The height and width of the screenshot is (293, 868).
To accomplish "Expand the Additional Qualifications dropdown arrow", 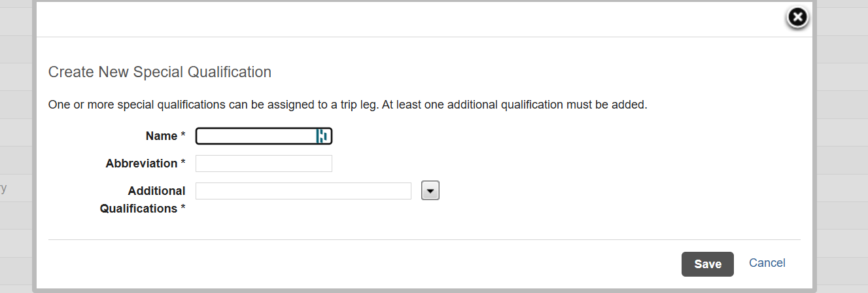I will 430,190.
